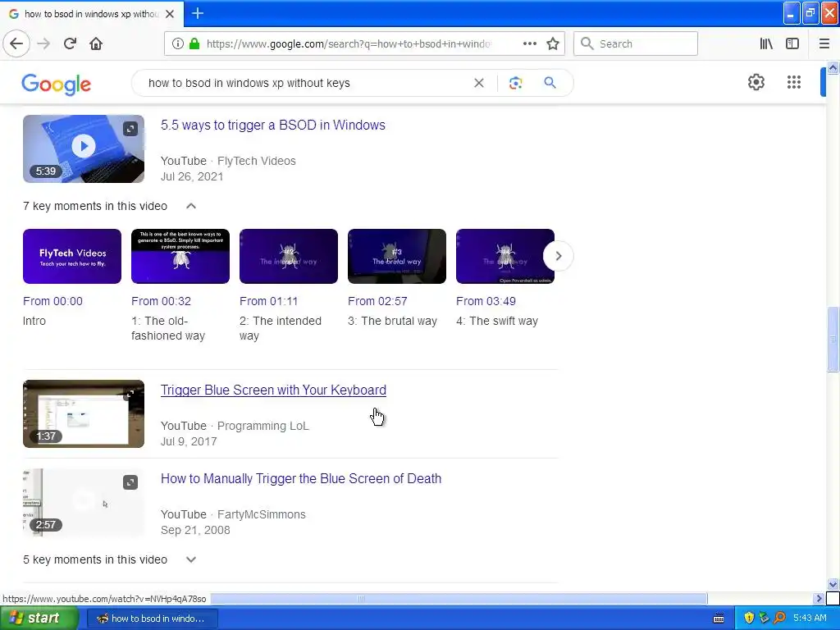This screenshot has width=840, height=630.
Task: Click the 'Programming LoL' channel name
Action: coord(262,426)
